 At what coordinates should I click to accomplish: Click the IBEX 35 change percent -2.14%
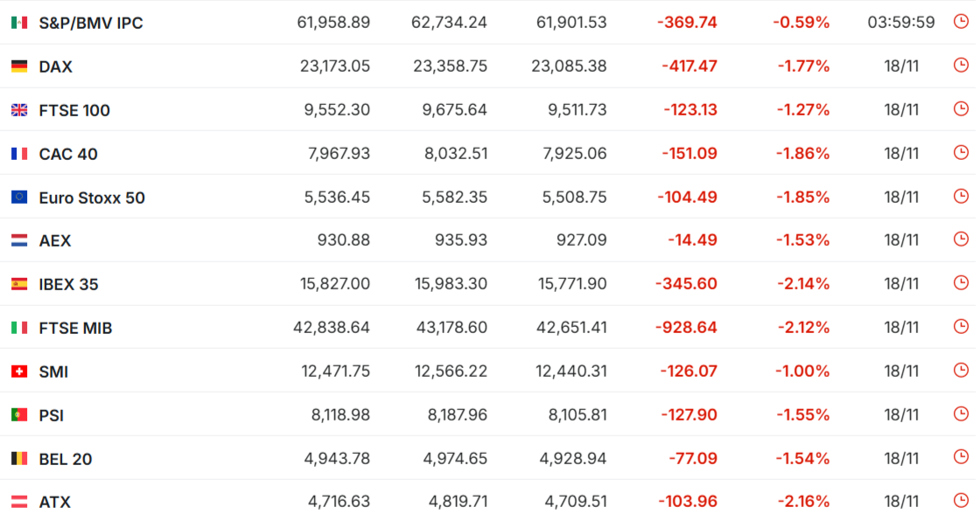(x=803, y=284)
